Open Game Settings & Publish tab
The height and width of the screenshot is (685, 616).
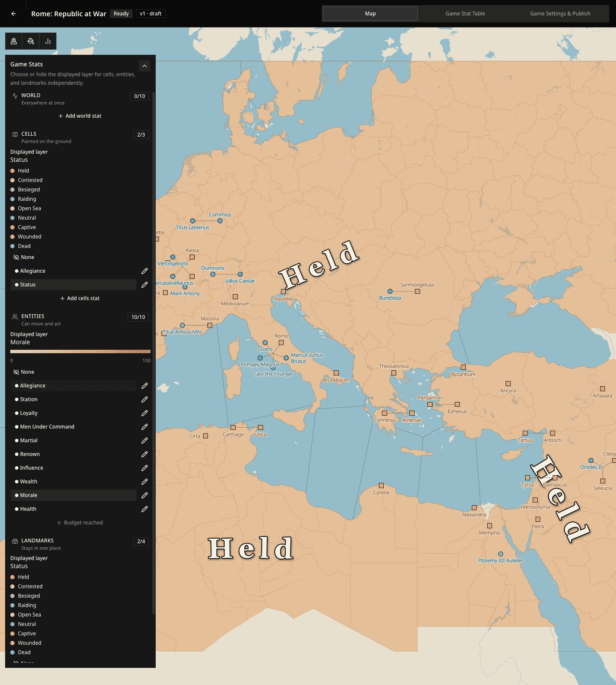click(x=560, y=14)
